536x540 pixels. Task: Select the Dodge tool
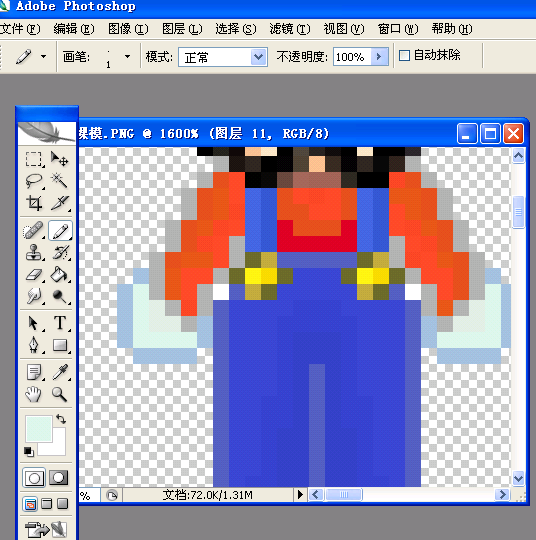(60, 297)
